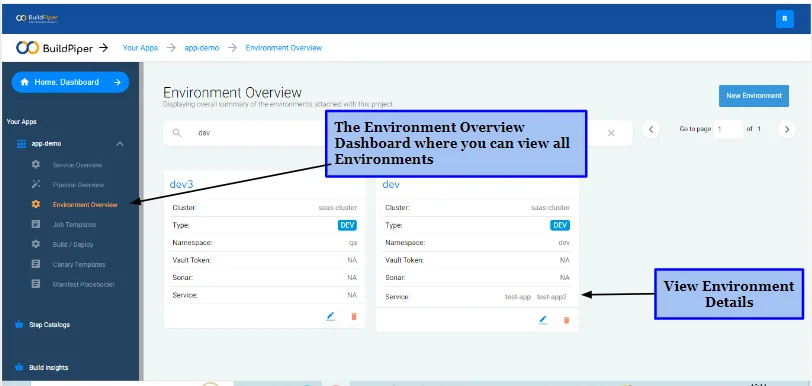
Task: Delete the dev3 environment trash icon
Action: tap(354, 316)
